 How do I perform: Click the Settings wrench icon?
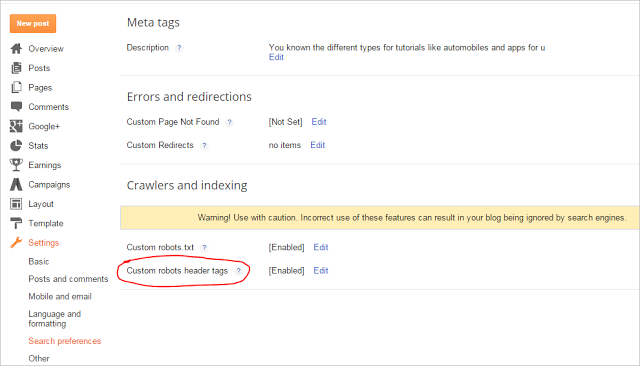16,242
